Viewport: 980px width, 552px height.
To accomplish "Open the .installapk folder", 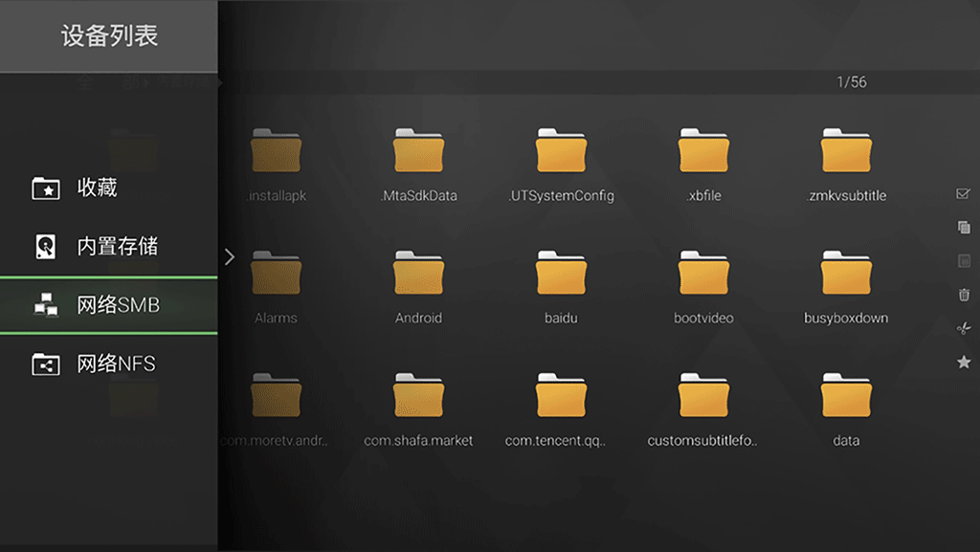I will (x=277, y=165).
